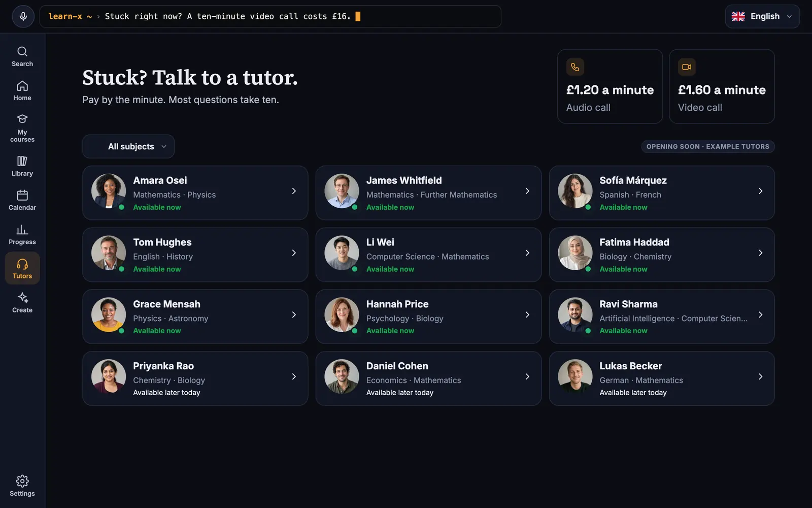Click "Computer Science · Mathematics" under Li Wei

(x=428, y=257)
